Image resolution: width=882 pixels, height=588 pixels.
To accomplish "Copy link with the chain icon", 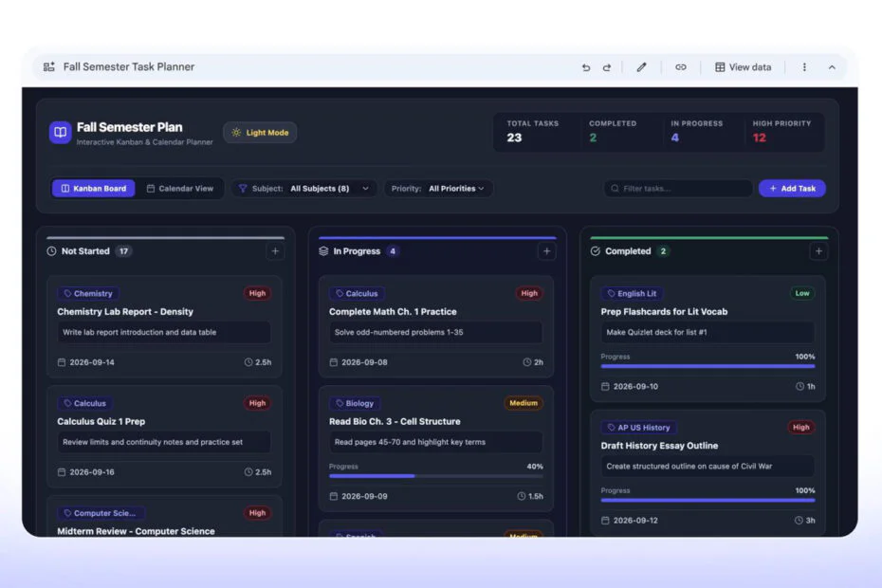I will [x=681, y=67].
